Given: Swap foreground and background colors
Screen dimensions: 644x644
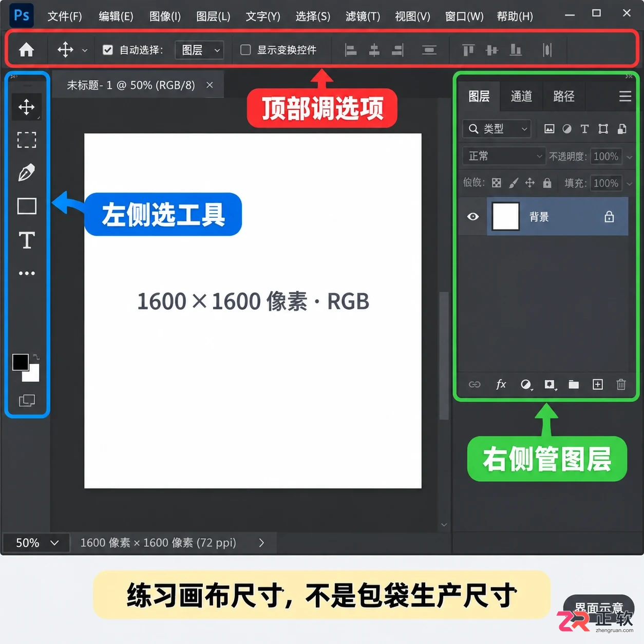Looking at the screenshot, I should pos(36,356).
